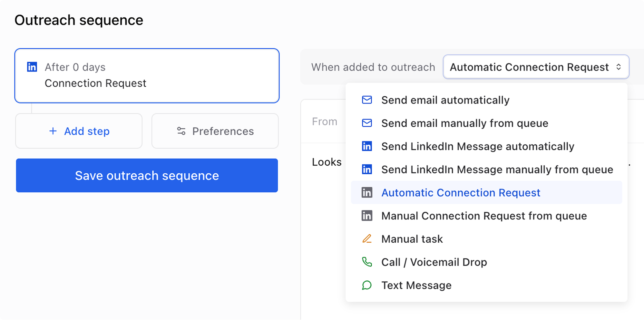644x320 pixels.
Task: Click gray LinkedIn icon for Manual Connection Request
Action: coord(367,216)
